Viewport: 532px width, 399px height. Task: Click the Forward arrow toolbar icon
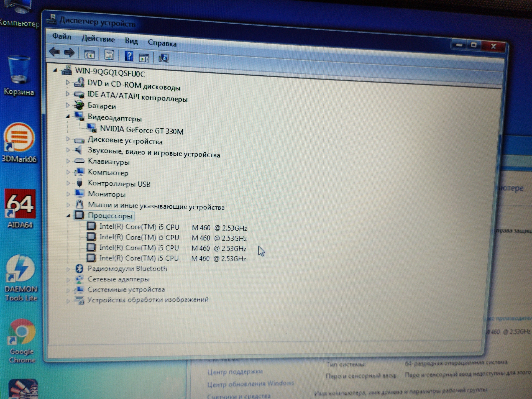pyautogui.click(x=69, y=53)
